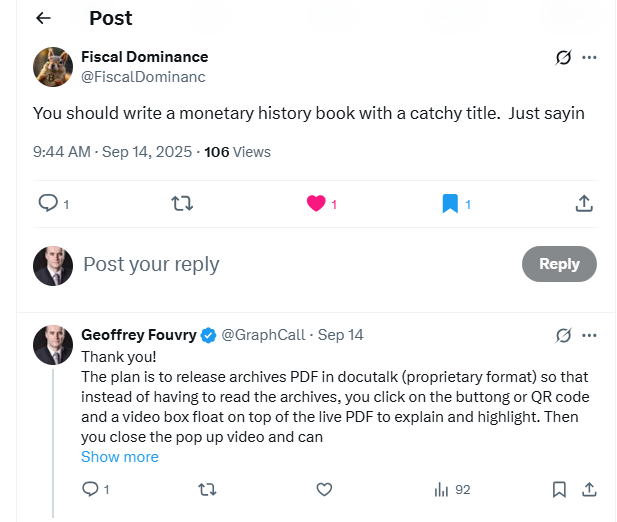Open Fiscal Dominance profile avatar
The width and height of the screenshot is (617, 522).
(52, 66)
